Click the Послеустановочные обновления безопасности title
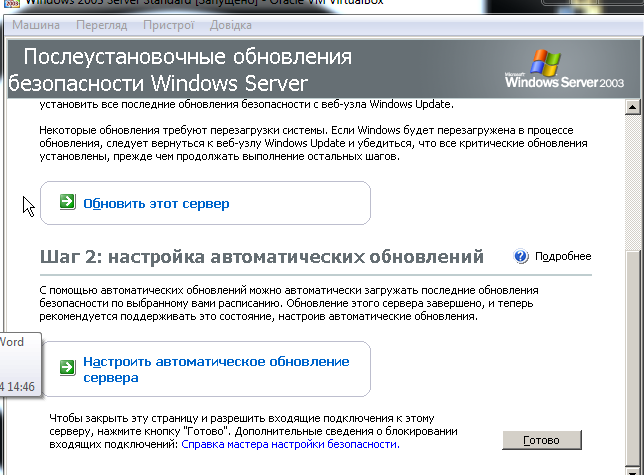Image resolution: width=644 pixels, height=475 pixels. coord(180,70)
